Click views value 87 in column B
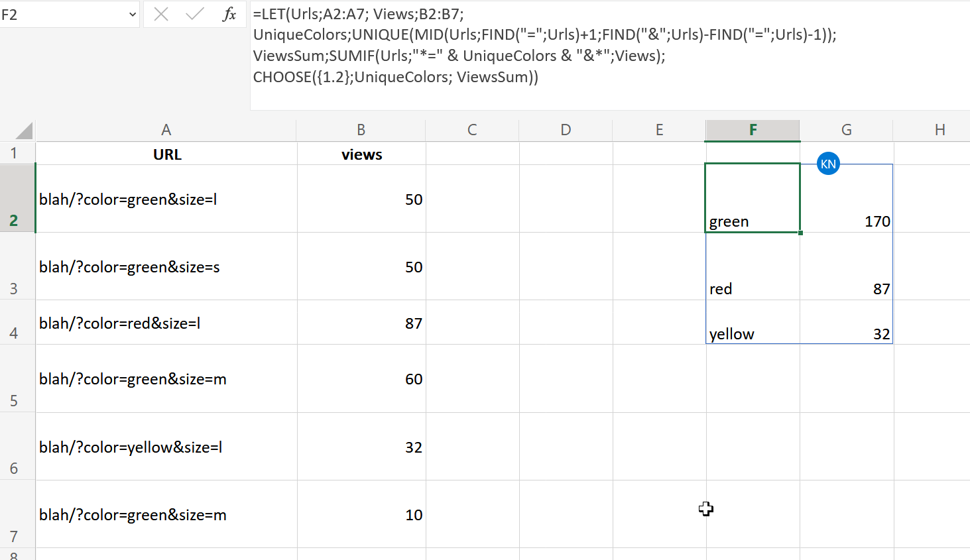 click(361, 323)
